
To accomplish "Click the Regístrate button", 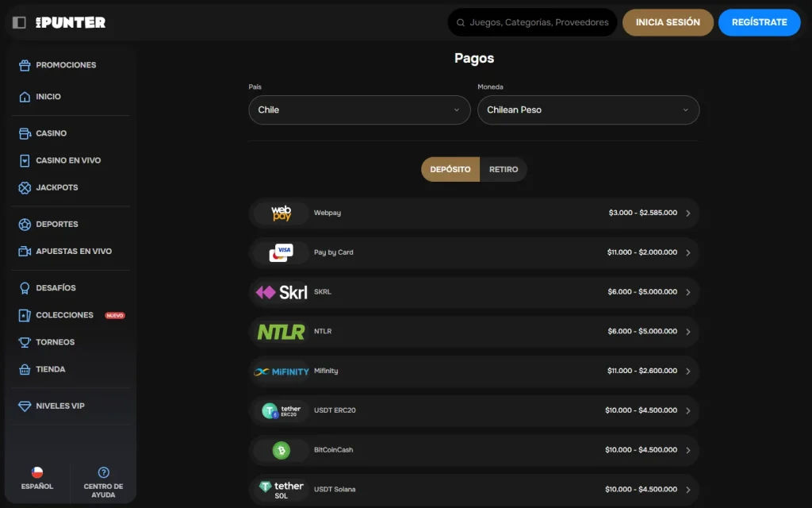I will click(759, 22).
